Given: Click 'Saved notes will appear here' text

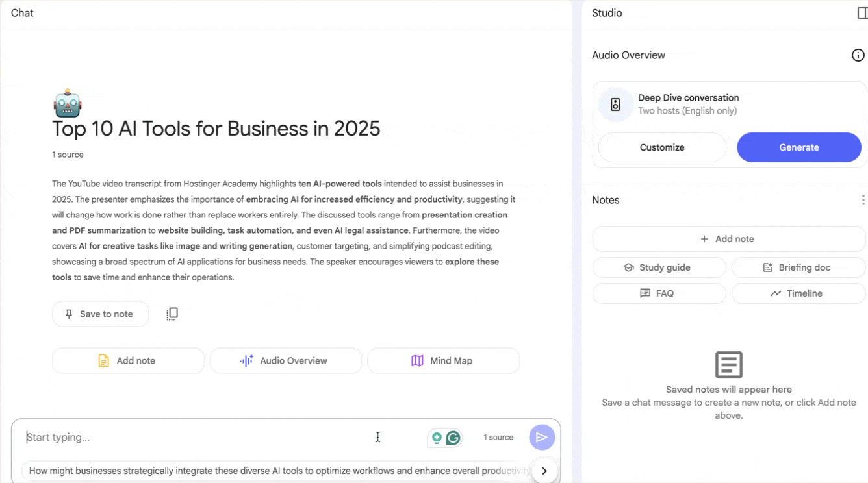Looking at the screenshot, I should (x=729, y=390).
